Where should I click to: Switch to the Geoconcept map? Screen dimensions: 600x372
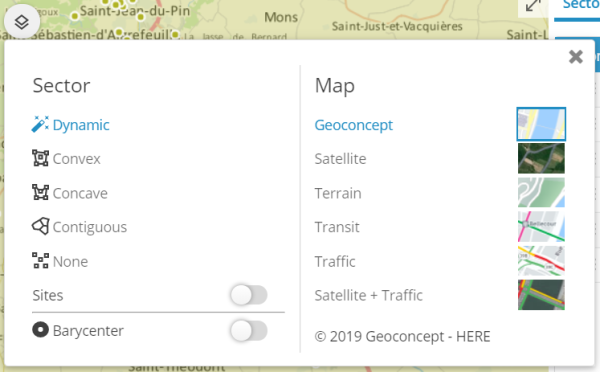click(x=354, y=125)
